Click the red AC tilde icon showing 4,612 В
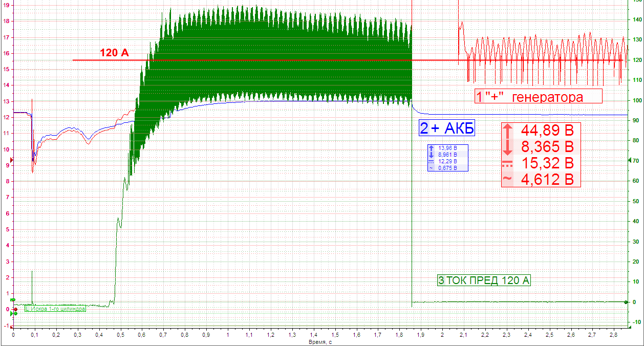The image size is (644, 346). click(x=507, y=179)
